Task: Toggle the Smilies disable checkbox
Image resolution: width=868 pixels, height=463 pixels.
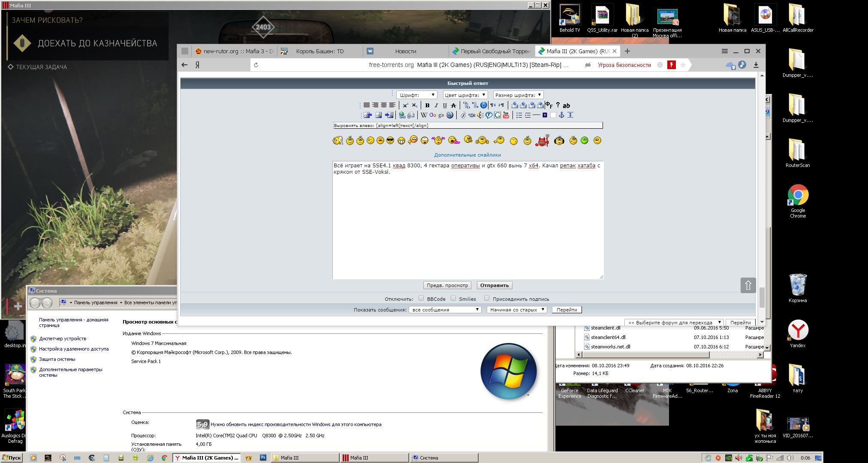Action: point(453,298)
